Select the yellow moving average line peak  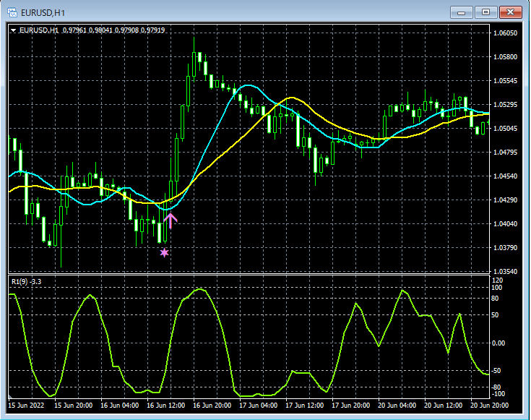click(x=291, y=98)
